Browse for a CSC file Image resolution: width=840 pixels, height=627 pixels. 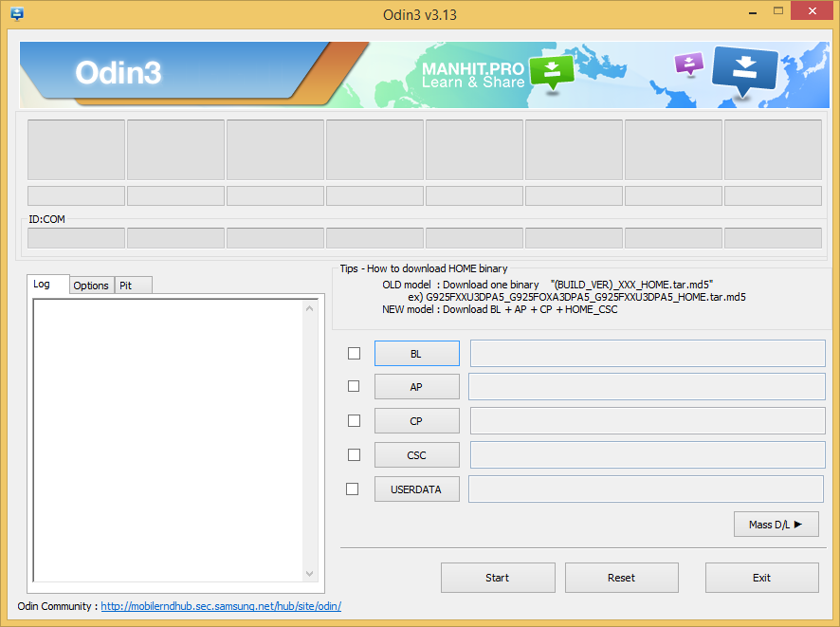[x=417, y=455]
